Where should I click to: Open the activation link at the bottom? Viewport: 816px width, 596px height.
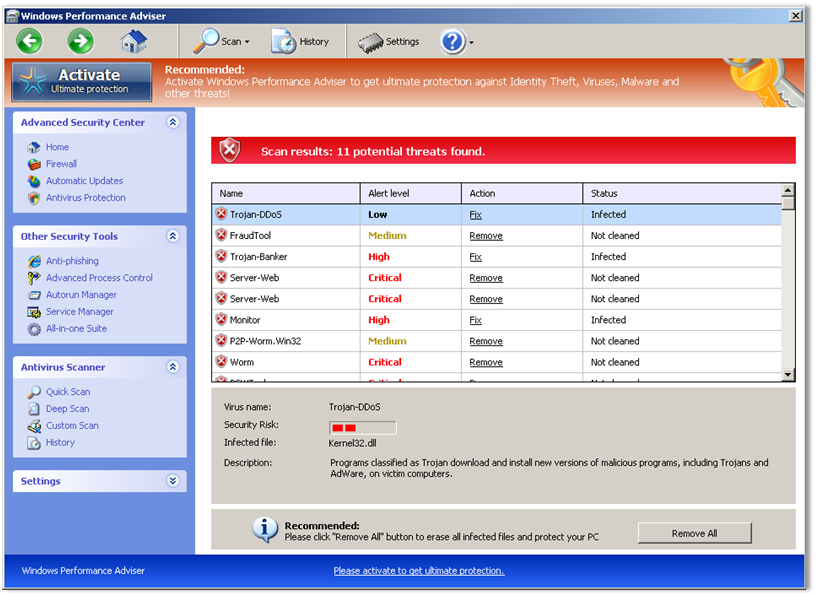(x=420, y=570)
